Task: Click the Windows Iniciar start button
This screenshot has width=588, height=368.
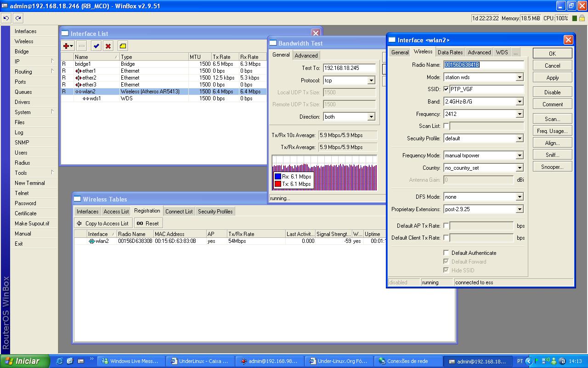Action: 24,361
